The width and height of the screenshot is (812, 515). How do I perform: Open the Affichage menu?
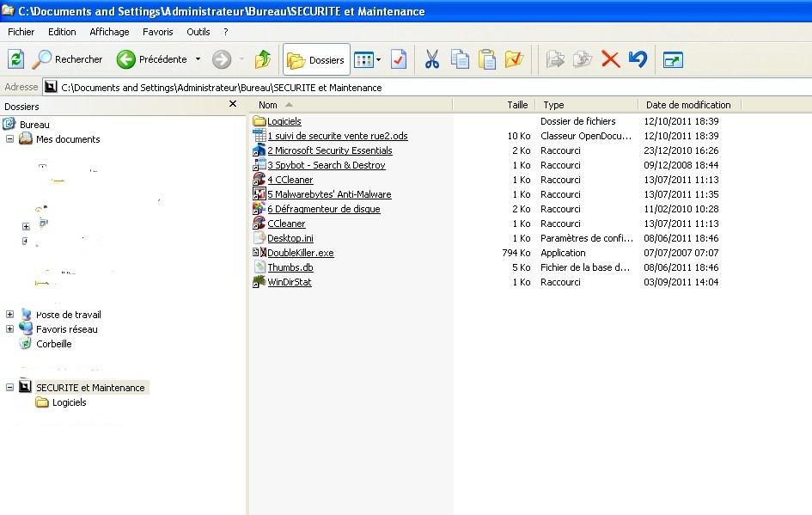(109, 32)
